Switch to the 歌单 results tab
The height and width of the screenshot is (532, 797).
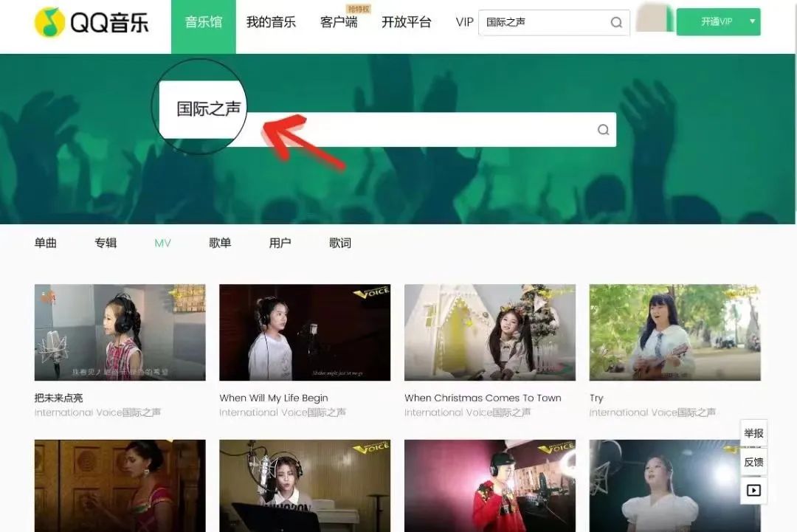tap(220, 243)
